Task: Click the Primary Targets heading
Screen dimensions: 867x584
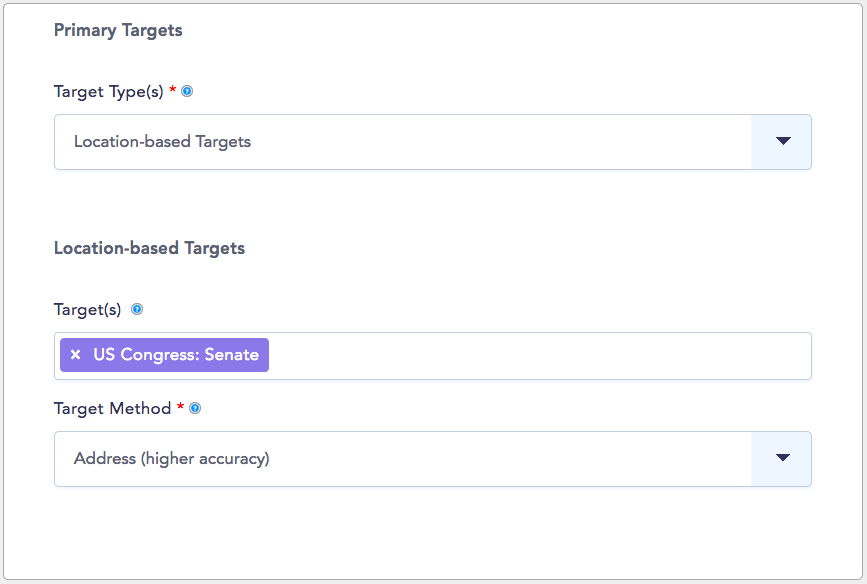Action: [x=118, y=30]
